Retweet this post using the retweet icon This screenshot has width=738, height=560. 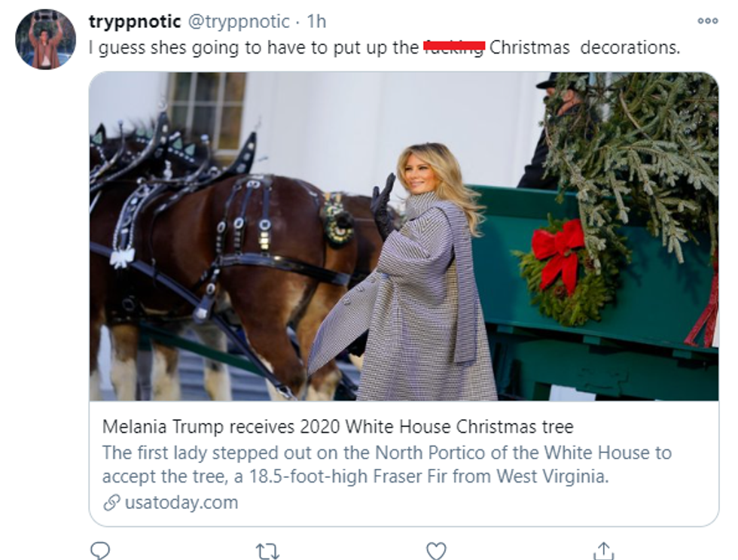267,552
